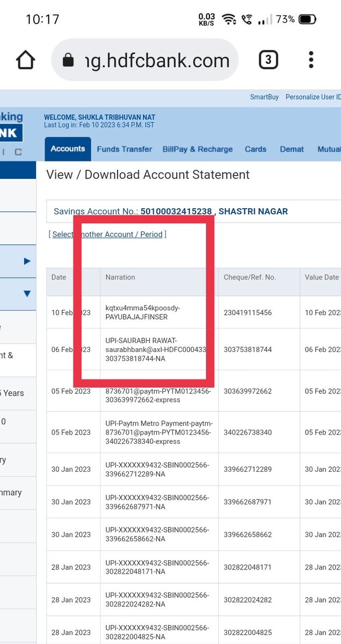The image size is (341, 644).
Task: Click the Personalize User ID link
Action: pos(313,97)
